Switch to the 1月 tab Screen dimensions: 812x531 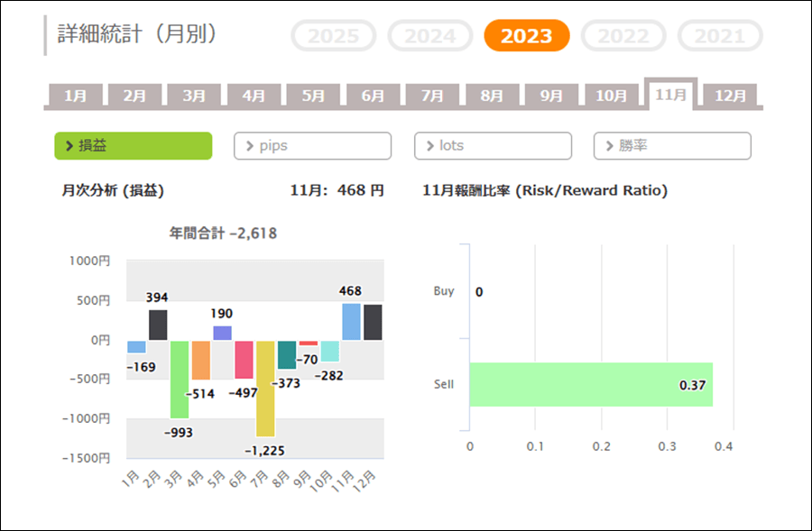75,96
